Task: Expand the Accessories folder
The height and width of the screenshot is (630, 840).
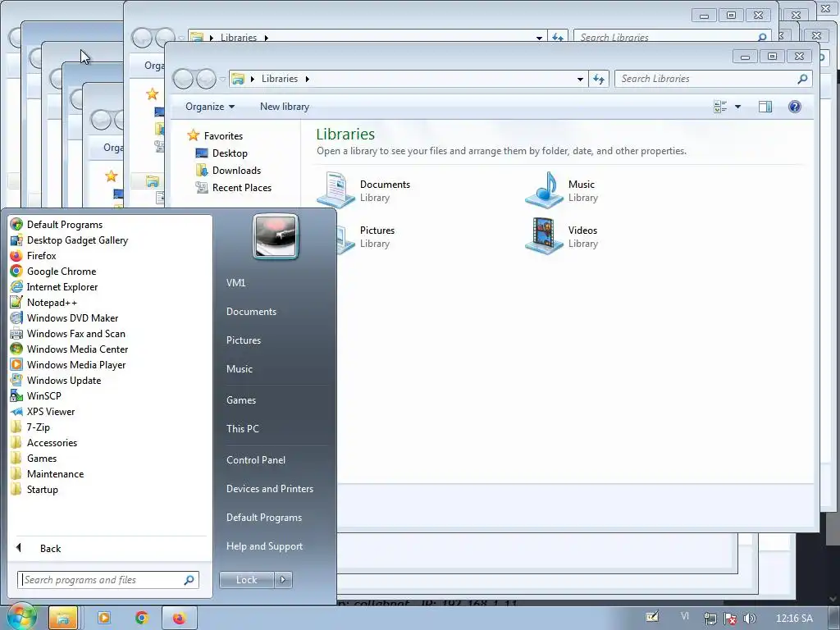Action: (52, 442)
